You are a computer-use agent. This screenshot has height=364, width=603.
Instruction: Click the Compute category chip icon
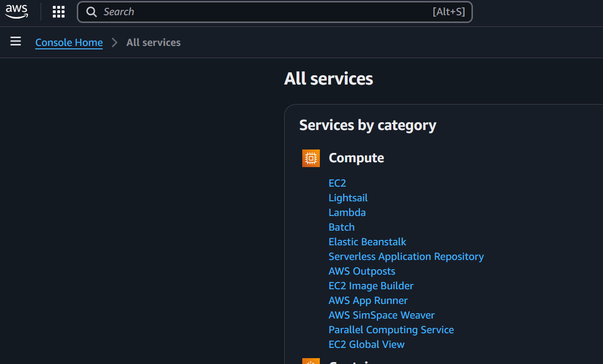point(311,158)
